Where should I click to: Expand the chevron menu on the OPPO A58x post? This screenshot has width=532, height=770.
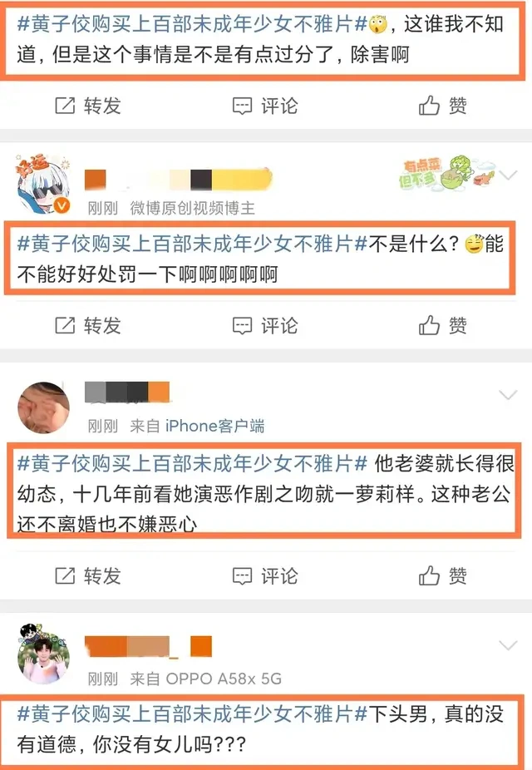pos(508,644)
